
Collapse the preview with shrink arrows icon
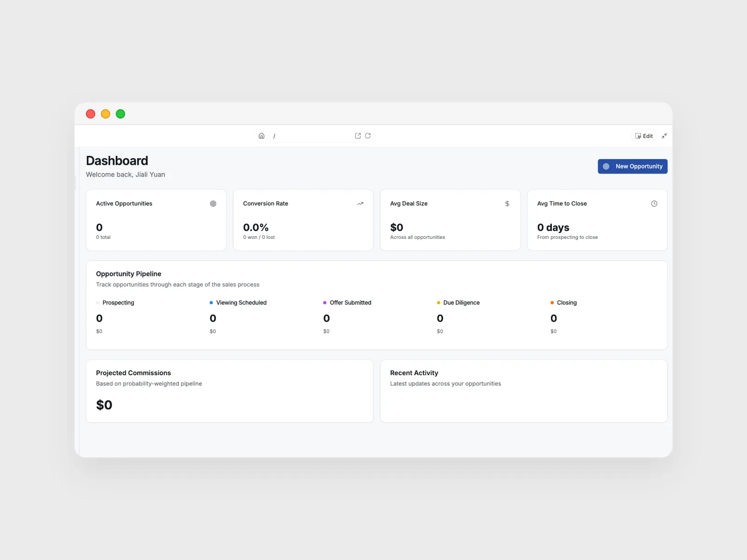tap(664, 136)
